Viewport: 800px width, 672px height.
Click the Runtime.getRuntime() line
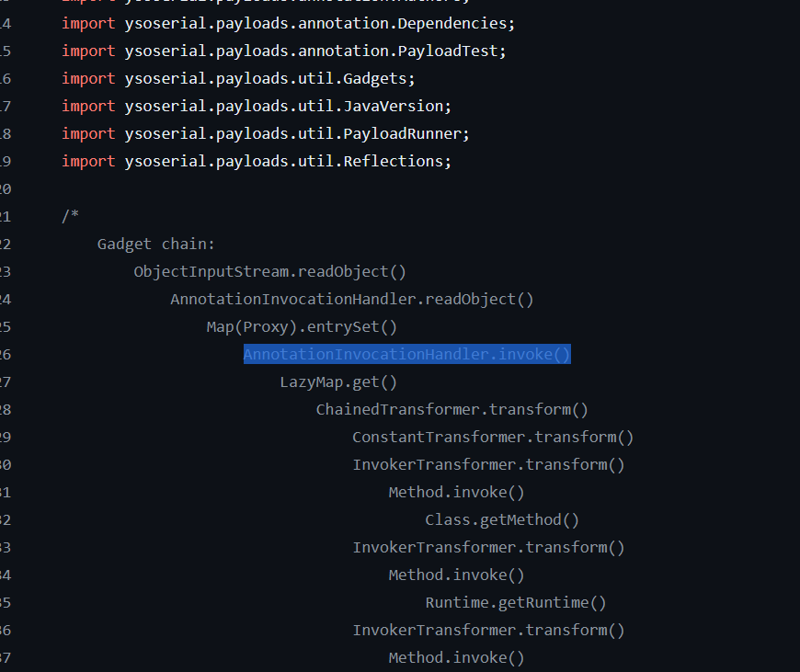point(515,603)
